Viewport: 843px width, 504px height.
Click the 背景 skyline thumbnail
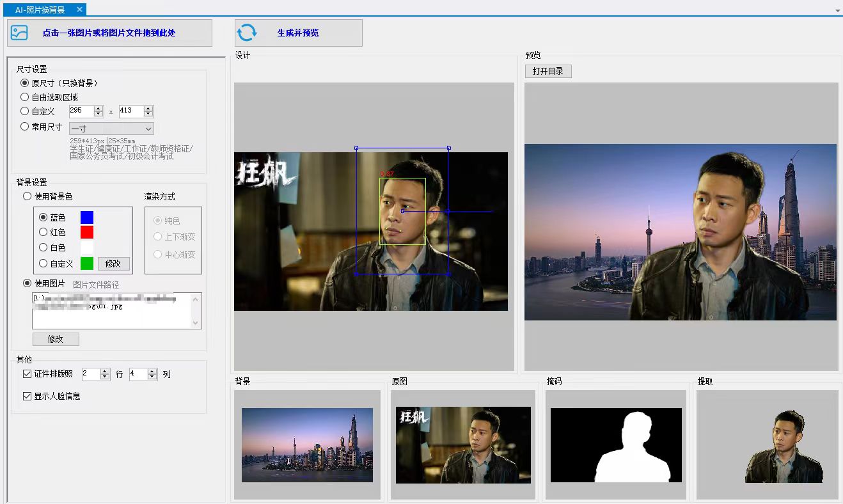(307, 445)
